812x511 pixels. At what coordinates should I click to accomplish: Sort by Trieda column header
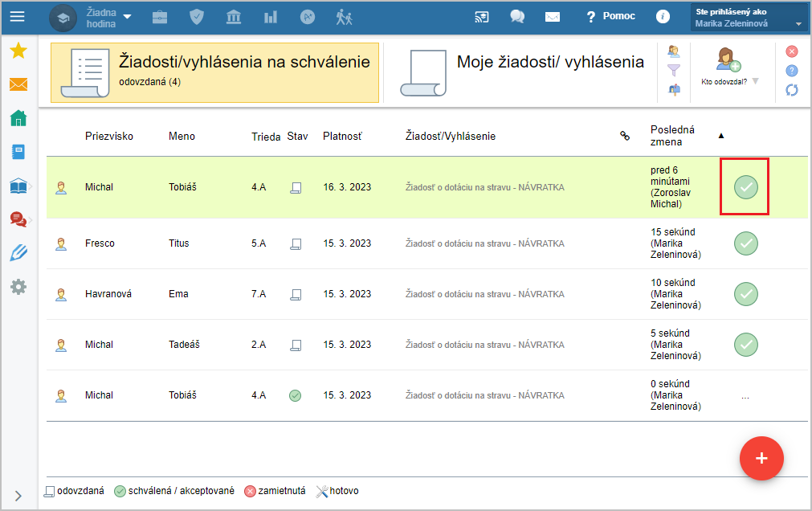[266, 137]
